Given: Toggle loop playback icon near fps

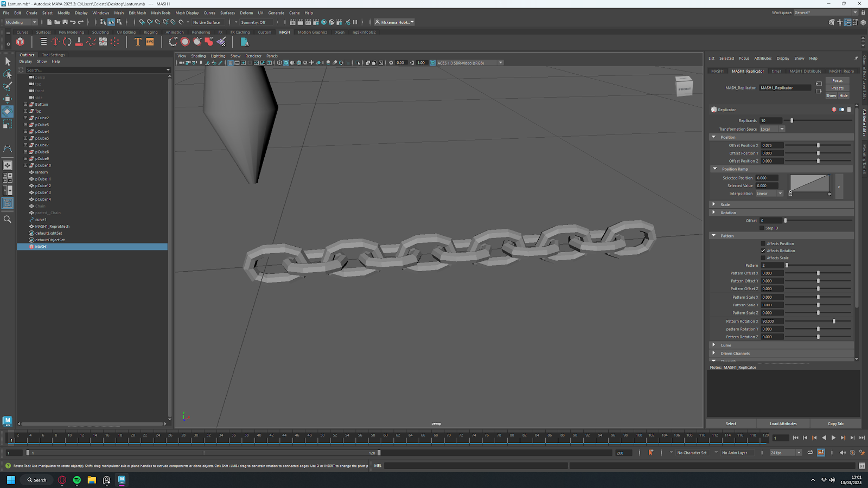Looking at the screenshot, I should 810,453.
